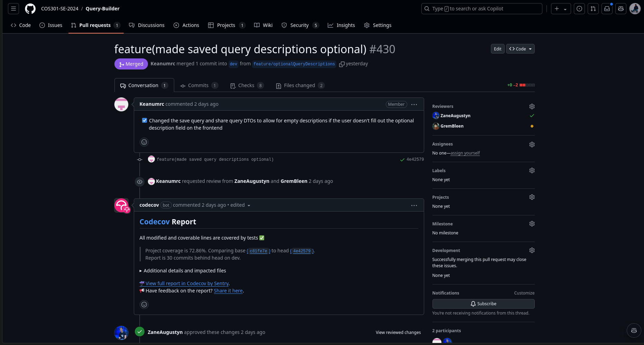The height and width of the screenshot is (345, 644).
Task: Open head commit 4e42579 link in report
Action: 302,251
